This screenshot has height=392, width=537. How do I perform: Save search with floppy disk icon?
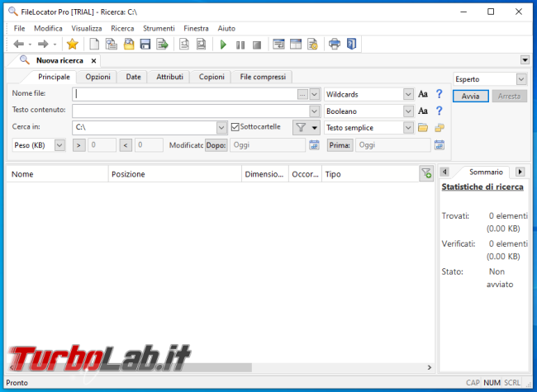click(145, 44)
